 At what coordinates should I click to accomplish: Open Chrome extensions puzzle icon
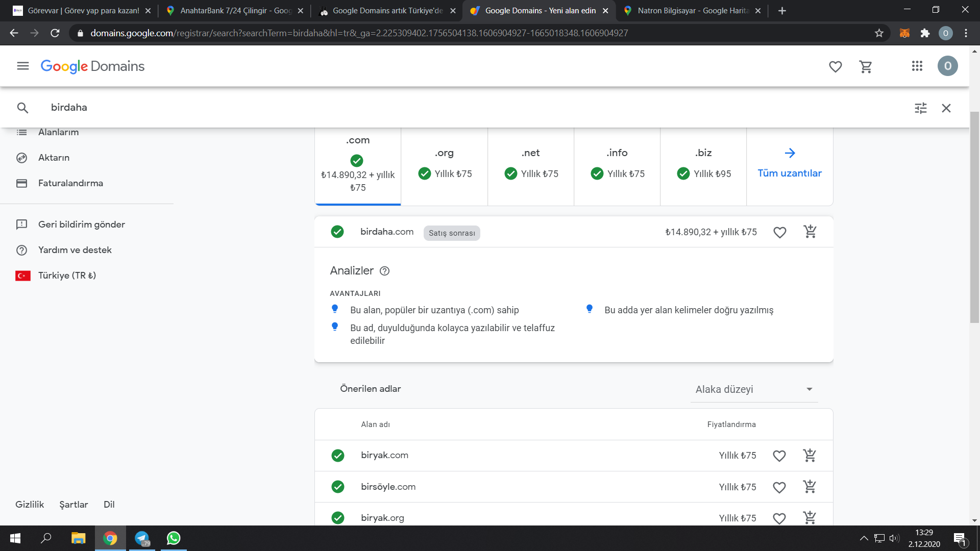click(925, 33)
